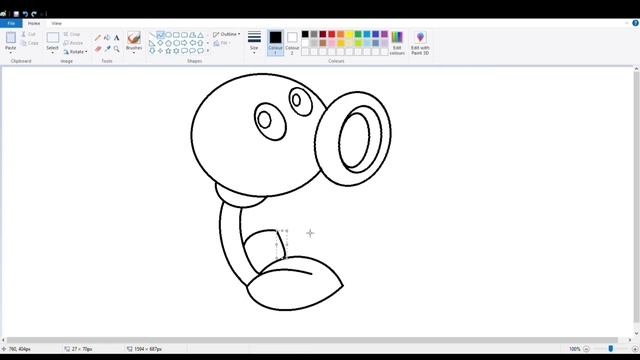Choose the Right arrow shape
This screenshot has height=360, width=640.
point(184,43)
